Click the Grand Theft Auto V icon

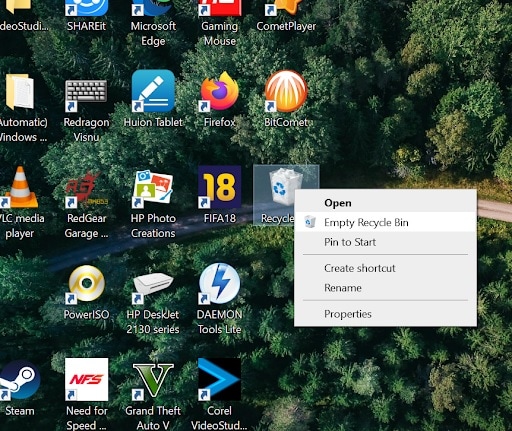[x=153, y=381]
